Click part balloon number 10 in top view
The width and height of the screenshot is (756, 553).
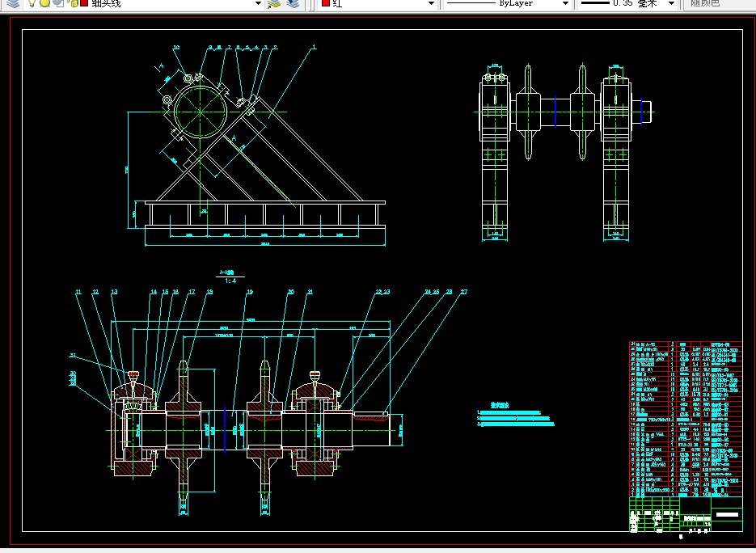coord(176,47)
